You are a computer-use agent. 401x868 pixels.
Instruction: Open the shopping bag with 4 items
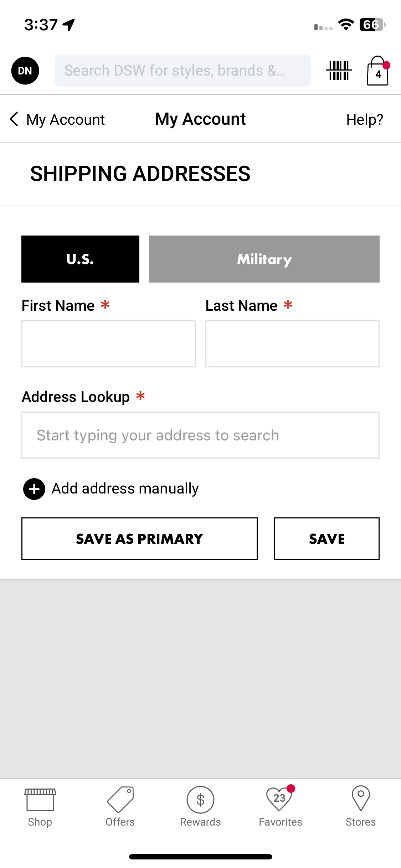click(x=378, y=71)
